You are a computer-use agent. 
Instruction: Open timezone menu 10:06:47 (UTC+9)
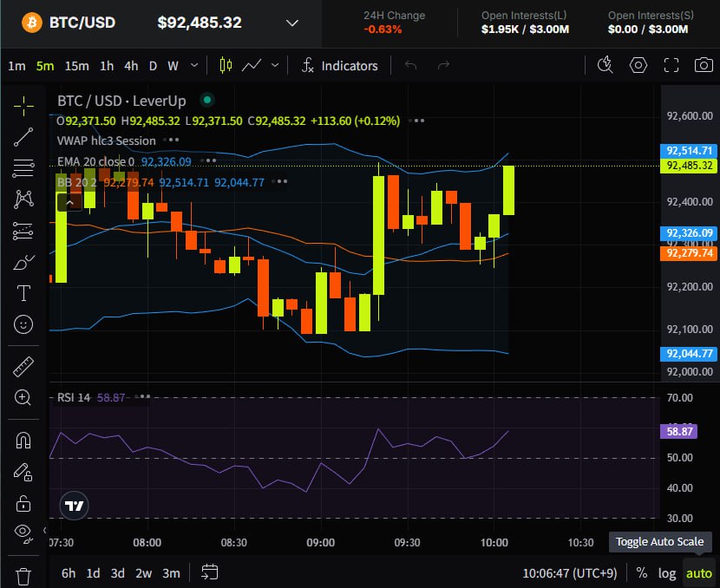point(570,573)
